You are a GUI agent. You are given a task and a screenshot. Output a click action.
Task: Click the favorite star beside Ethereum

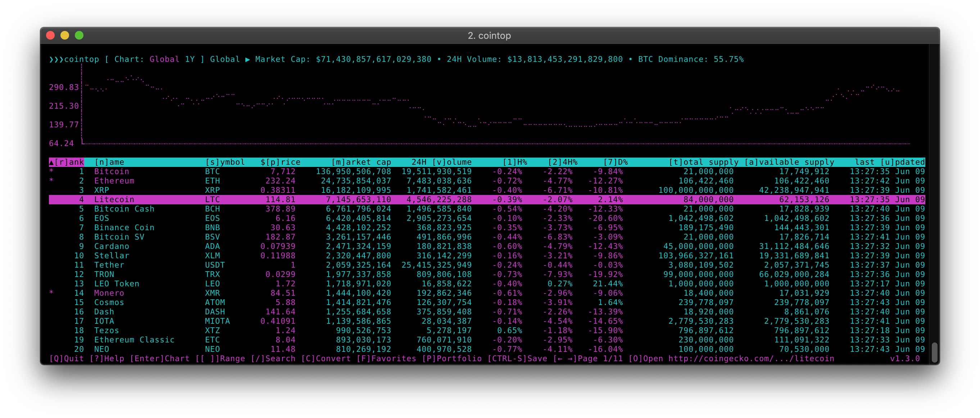[51, 181]
